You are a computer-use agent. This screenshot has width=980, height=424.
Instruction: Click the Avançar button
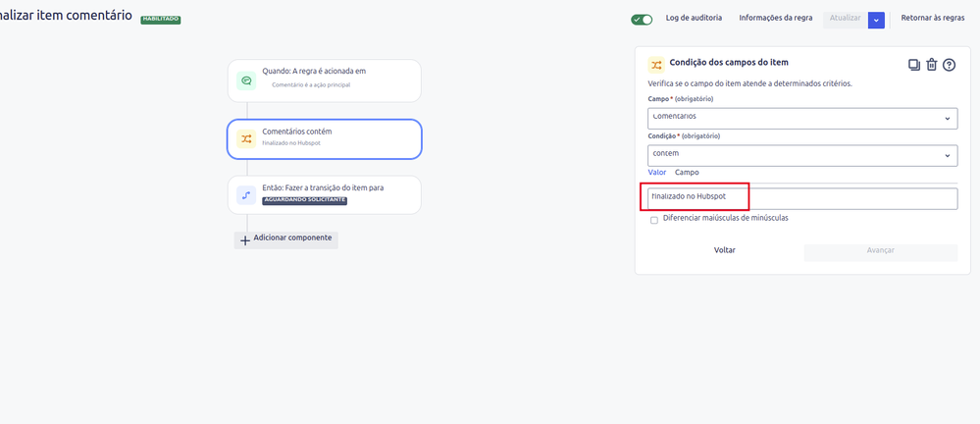click(x=881, y=250)
